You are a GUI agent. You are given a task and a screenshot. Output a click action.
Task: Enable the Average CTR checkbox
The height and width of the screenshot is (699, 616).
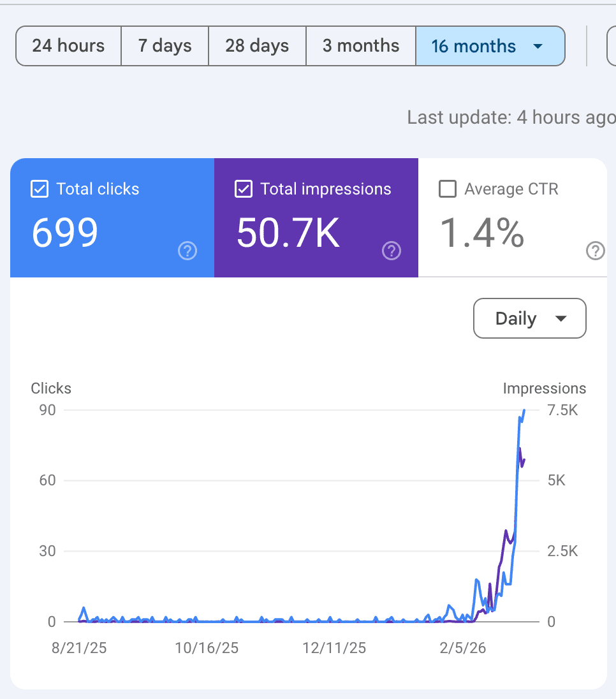(448, 189)
